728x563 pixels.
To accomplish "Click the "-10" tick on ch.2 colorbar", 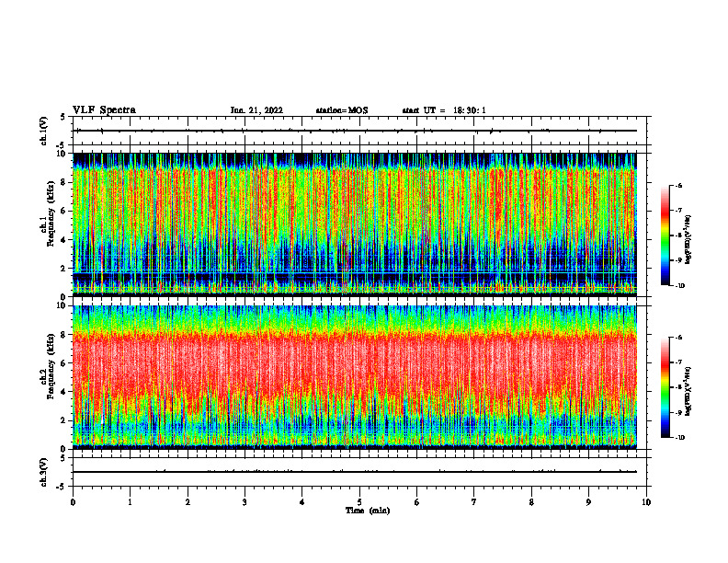I will tap(679, 438).
